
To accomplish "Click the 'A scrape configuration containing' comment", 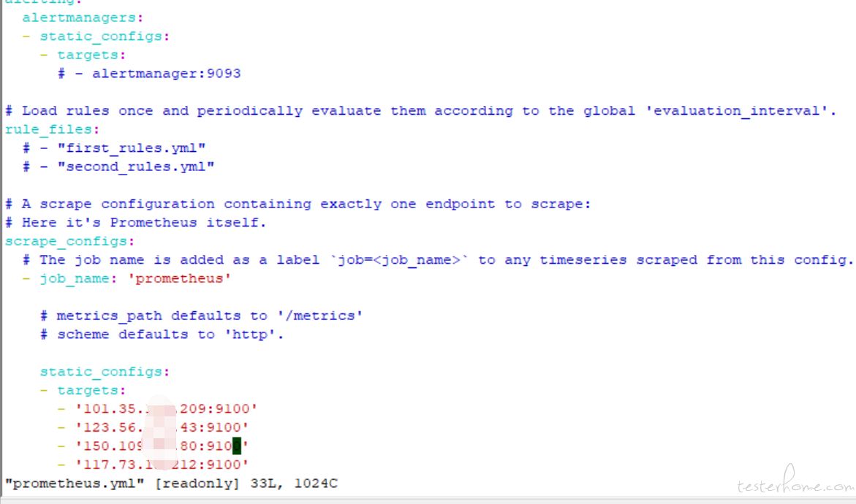I will [x=298, y=204].
